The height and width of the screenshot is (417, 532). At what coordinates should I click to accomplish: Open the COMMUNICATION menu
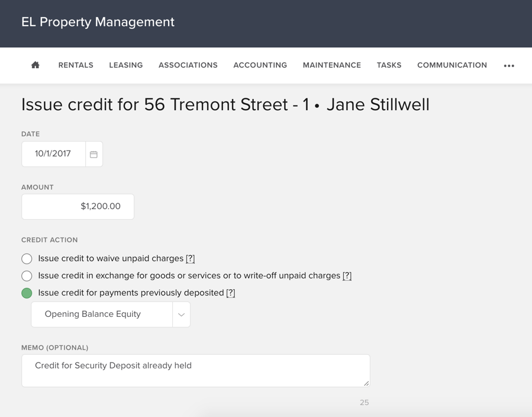(452, 65)
